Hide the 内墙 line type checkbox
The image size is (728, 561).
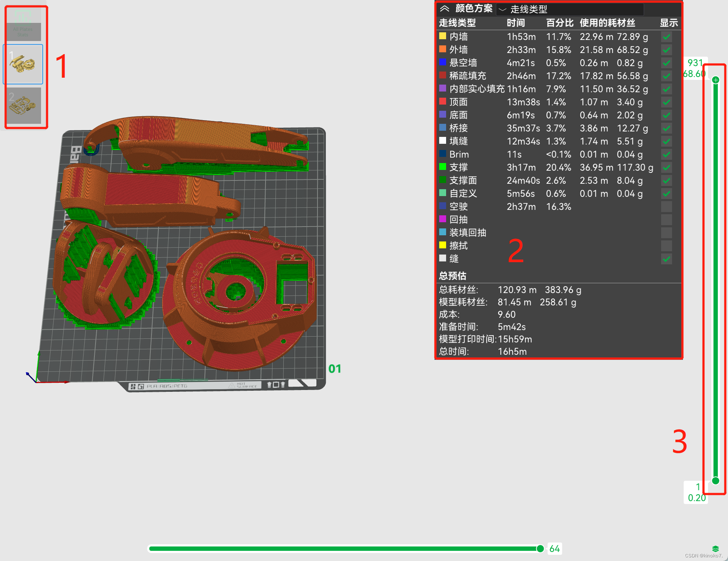666,37
